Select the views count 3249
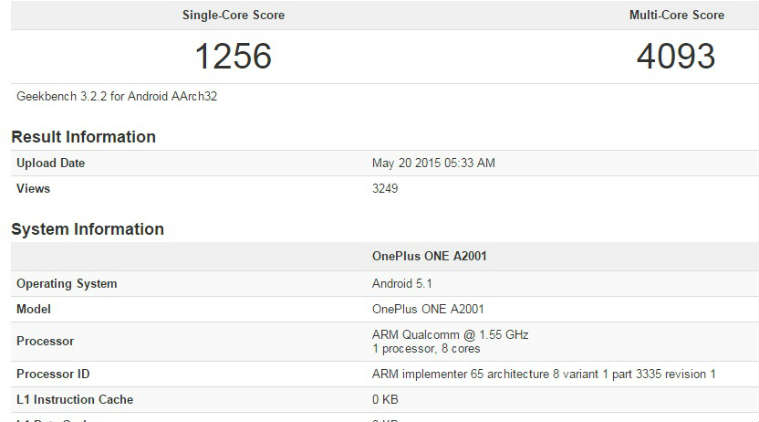The width and height of the screenshot is (759, 422). coord(385,189)
